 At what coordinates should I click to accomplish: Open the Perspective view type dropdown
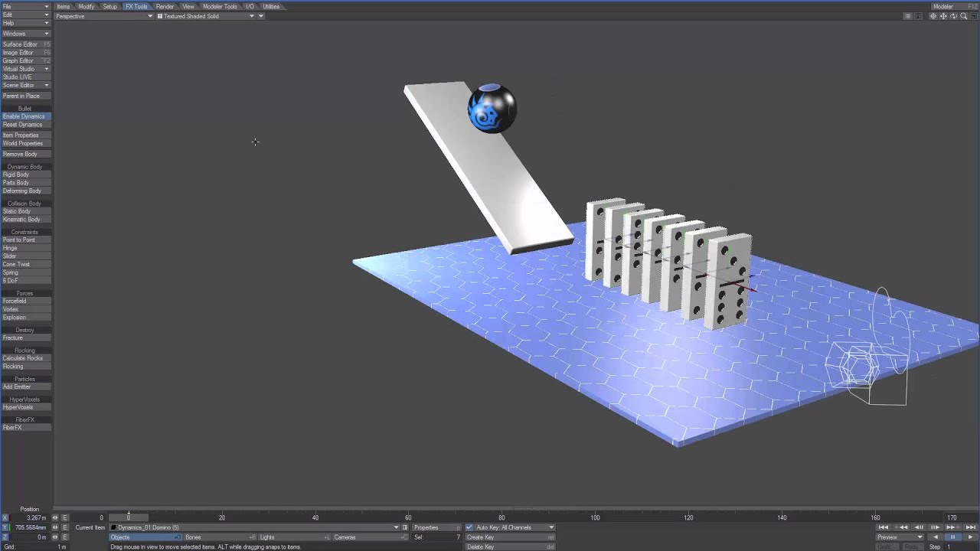pos(103,16)
